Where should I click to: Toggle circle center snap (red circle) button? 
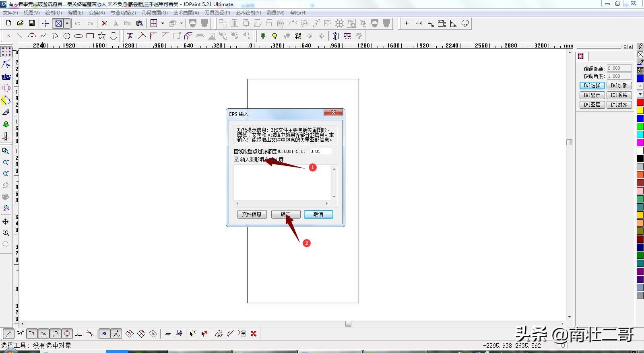pyautogui.click(x=67, y=333)
